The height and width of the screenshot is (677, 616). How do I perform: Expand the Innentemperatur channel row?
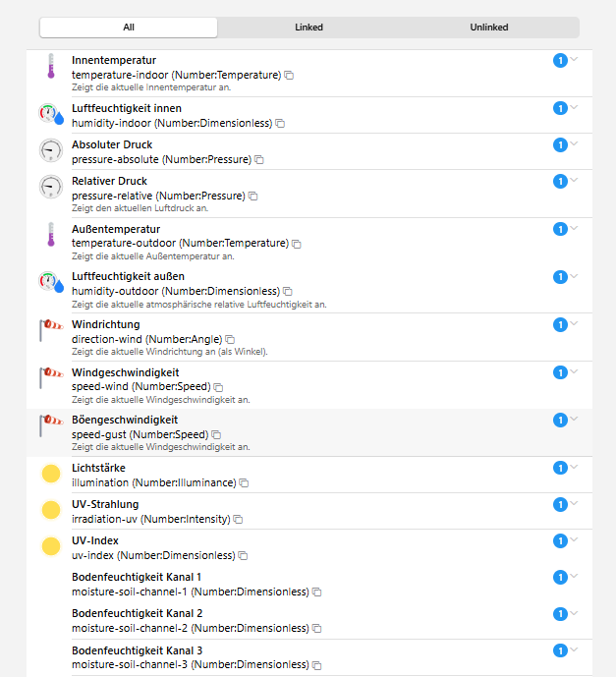(x=575, y=60)
